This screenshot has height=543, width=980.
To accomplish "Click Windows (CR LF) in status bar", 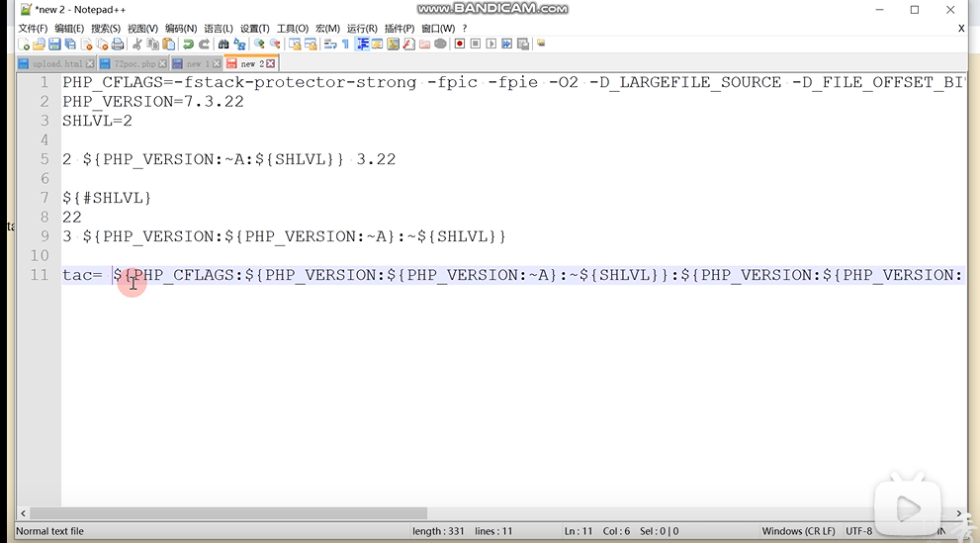I will coord(798,531).
